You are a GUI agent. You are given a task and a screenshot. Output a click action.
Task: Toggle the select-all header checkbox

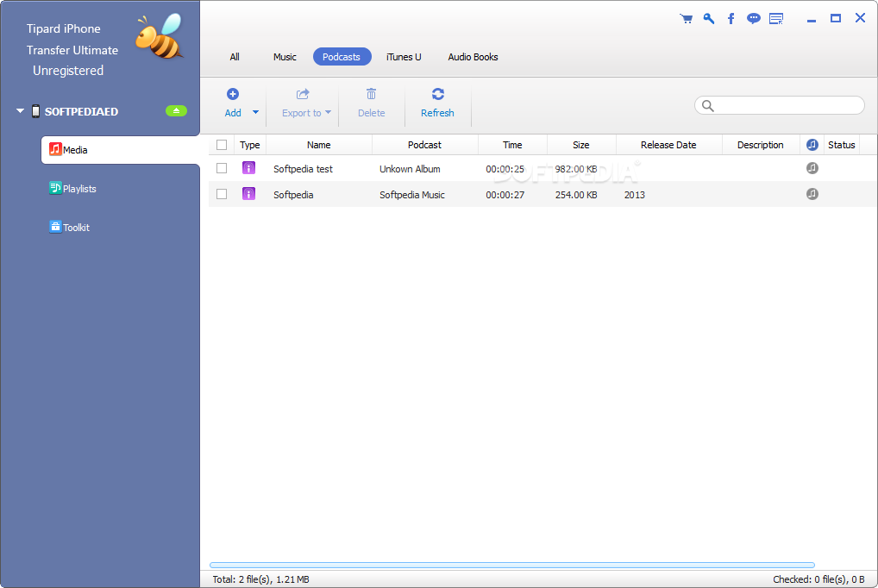click(222, 145)
